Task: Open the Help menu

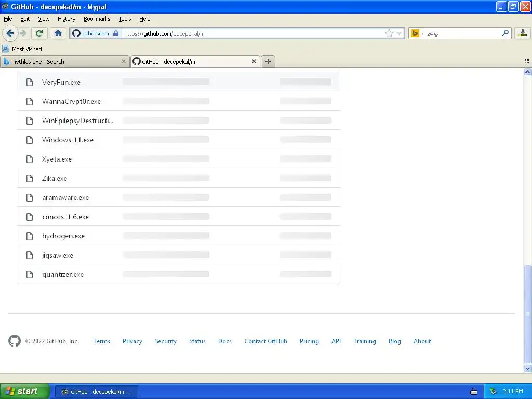Action: [x=144, y=19]
